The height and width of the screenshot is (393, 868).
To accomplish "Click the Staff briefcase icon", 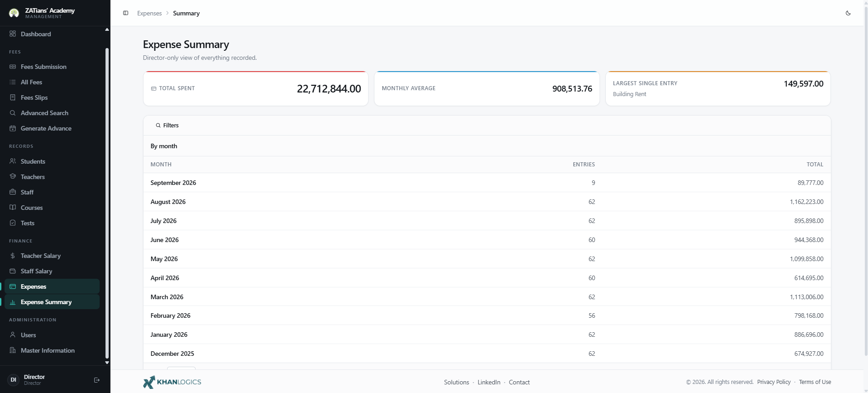I will [13, 192].
